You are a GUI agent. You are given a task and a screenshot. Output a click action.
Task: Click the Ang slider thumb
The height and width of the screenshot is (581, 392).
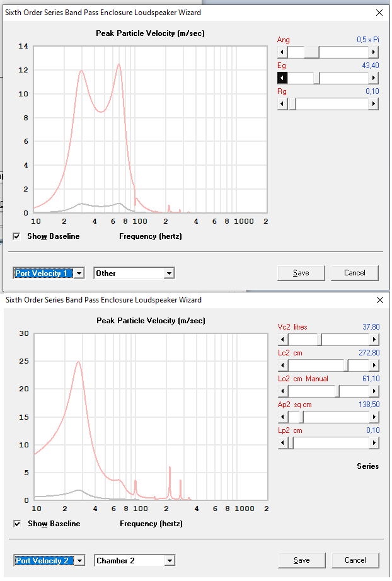click(311, 52)
